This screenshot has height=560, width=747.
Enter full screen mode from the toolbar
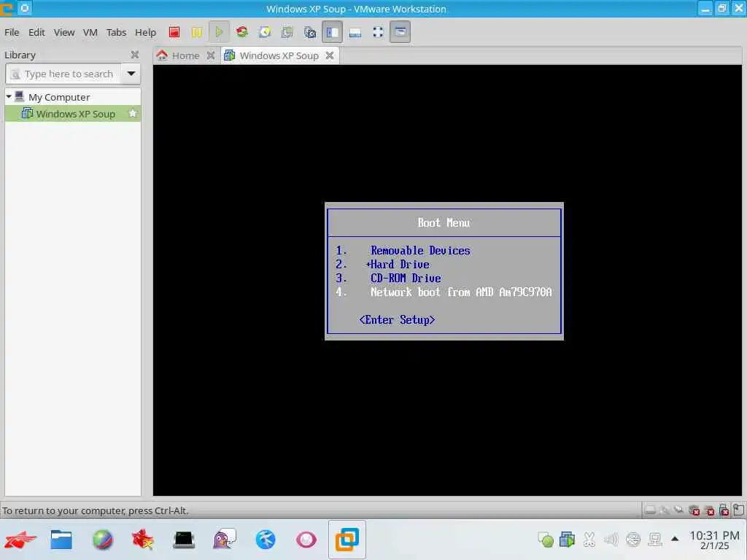(x=379, y=32)
